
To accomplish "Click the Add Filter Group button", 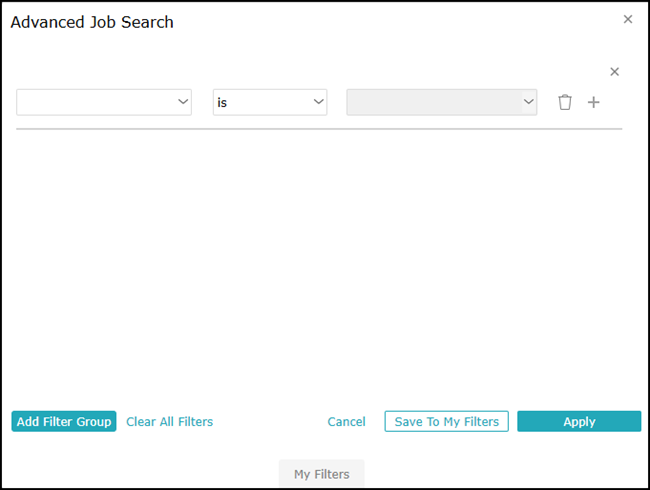I will (64, 421).
